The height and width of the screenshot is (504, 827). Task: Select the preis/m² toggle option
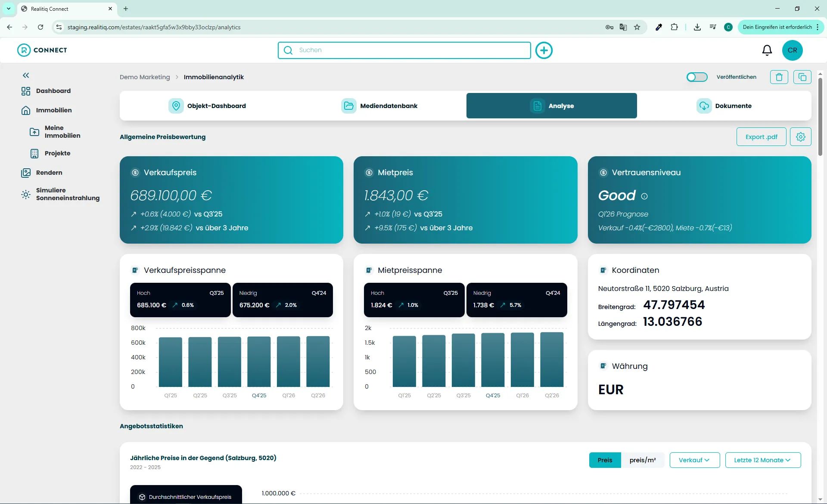pyautogui.click(x=642, y=460)
